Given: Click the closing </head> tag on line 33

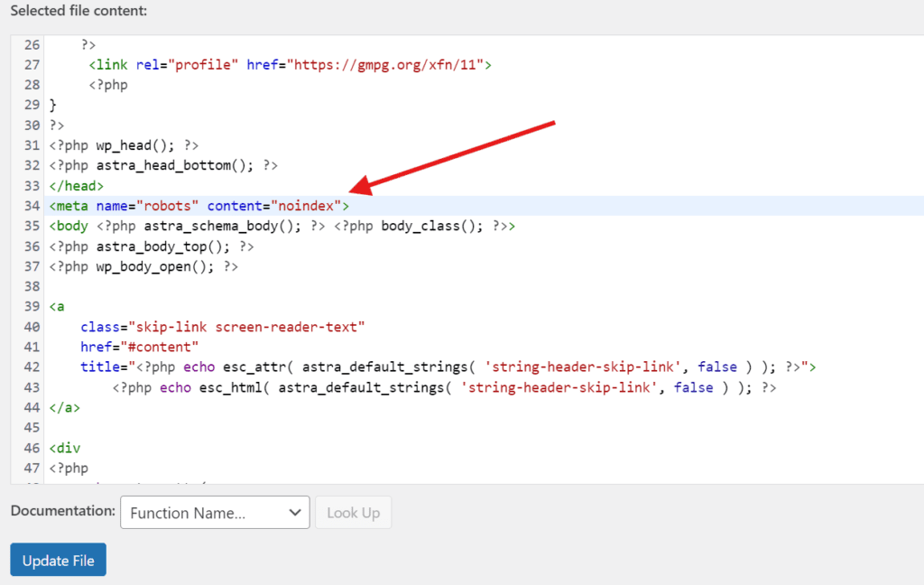Looking at the screenshot, I should tap(76, 186).
